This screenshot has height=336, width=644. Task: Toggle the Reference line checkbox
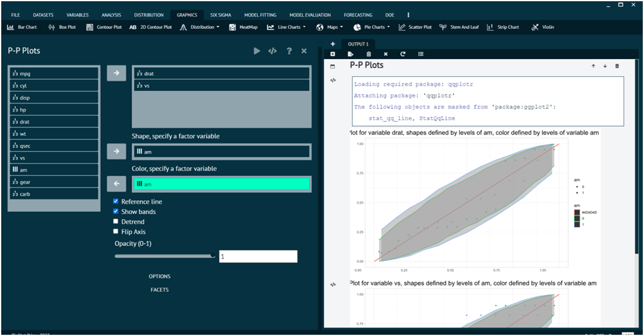click(x=116, y=201)
